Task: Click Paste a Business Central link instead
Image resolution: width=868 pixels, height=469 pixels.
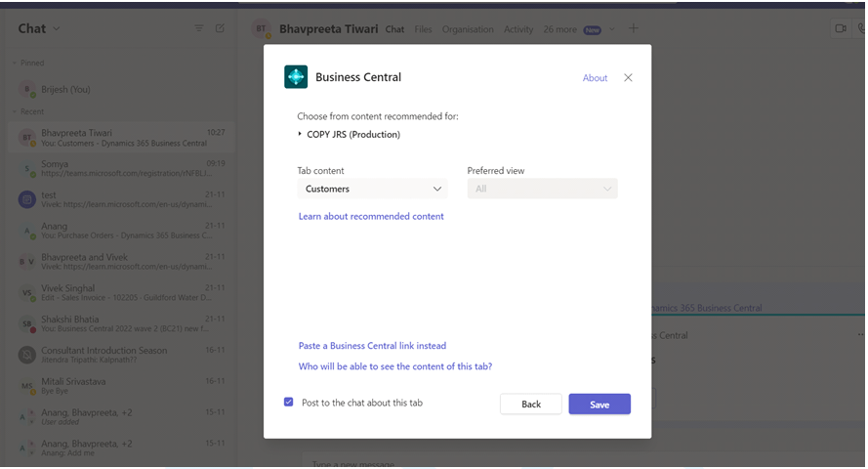Action: click(372, 346)
